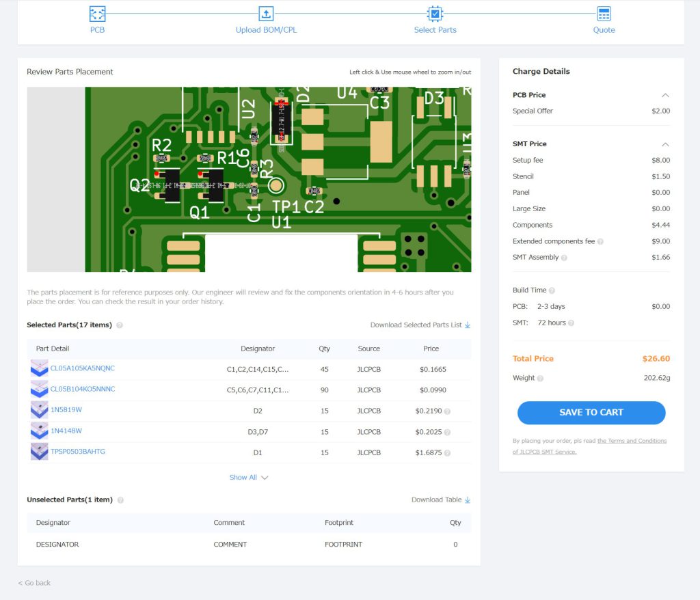Open Terms and Conditions link
700x600 pixels.
click(x=632, y=441)
